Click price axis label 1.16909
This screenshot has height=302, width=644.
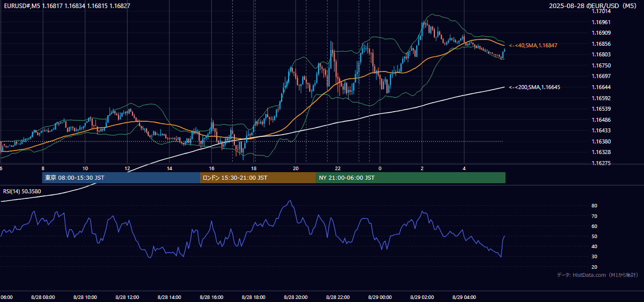point(601,33)
